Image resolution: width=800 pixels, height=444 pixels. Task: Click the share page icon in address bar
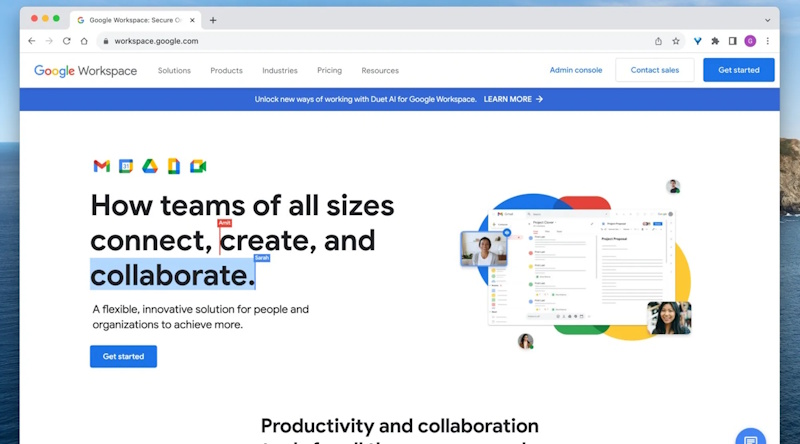[x=658, y=41]
